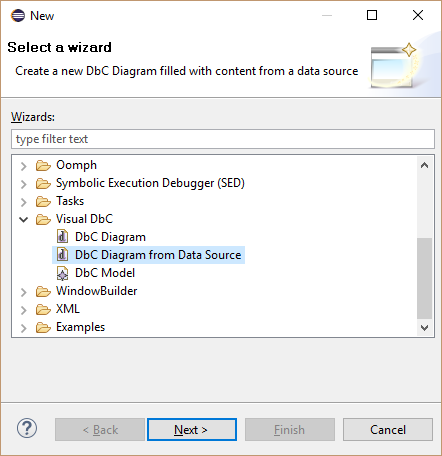Select Symbolic Execution Debugger (SED) label
This screenshot has width=442, height=456.
click(x=150, y=183)
